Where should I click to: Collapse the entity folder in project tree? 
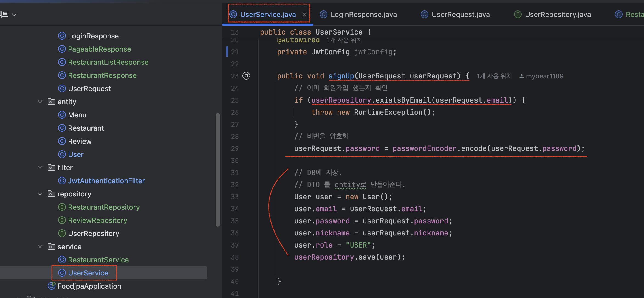coord(40,102)
